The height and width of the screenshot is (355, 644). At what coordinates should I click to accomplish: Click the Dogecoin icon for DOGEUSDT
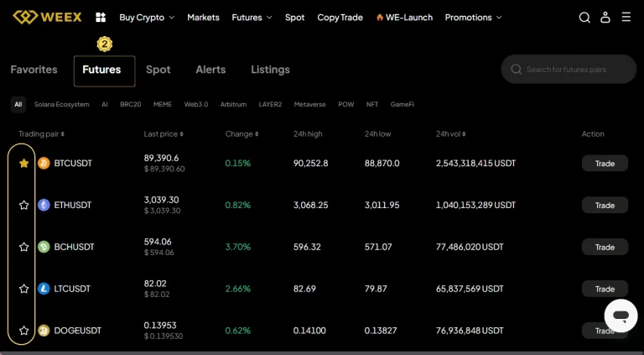click(44, 331)
